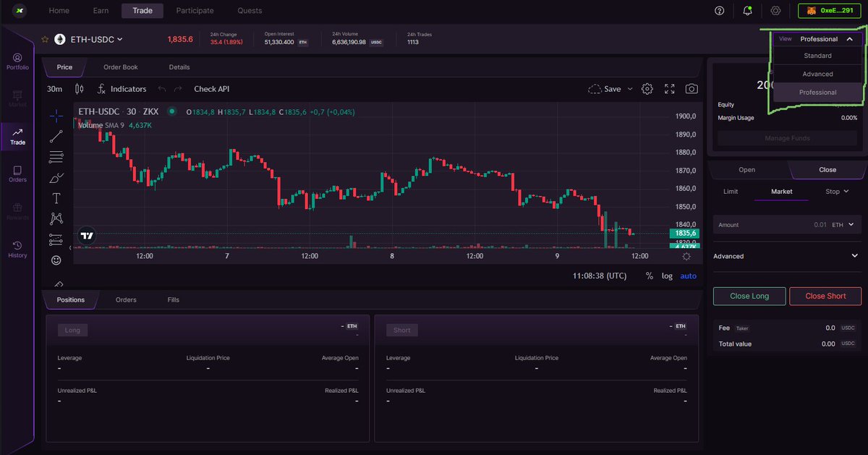Change the candlestick chart style
This screenshot has height=455, width=868.
point(80,89)
